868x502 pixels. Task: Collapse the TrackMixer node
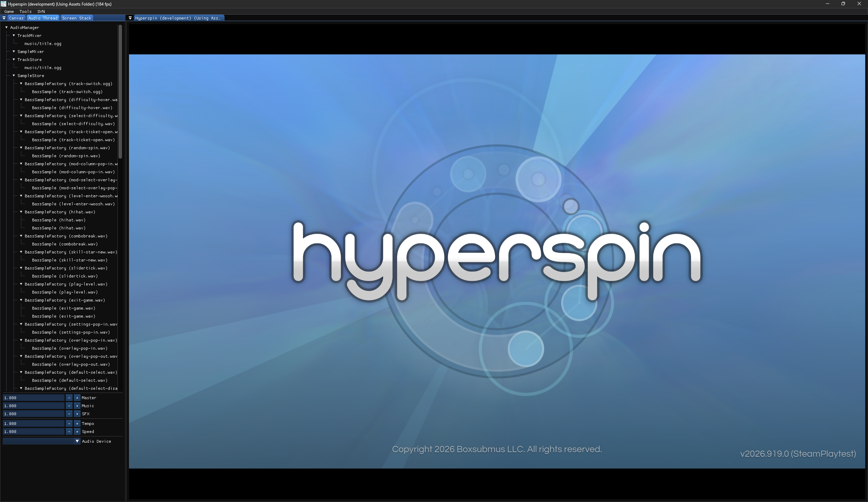(14, 36)
